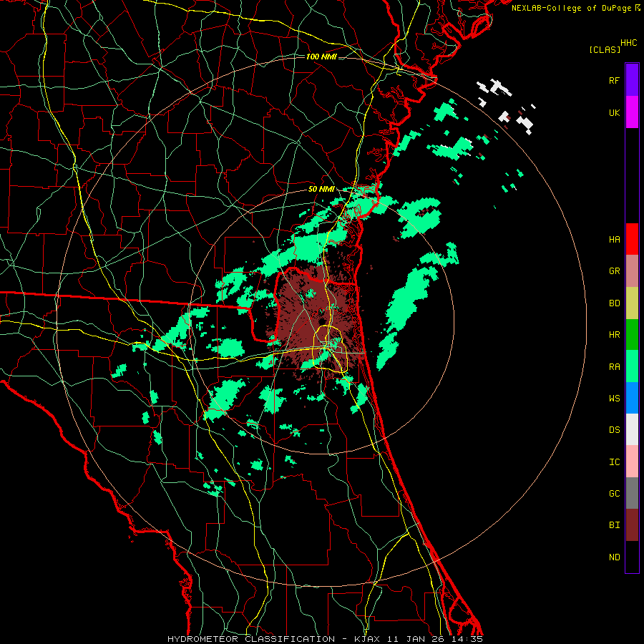Click the BI legend label
The height and width of the screenshot is (644, 644).
tap(615, 525)
